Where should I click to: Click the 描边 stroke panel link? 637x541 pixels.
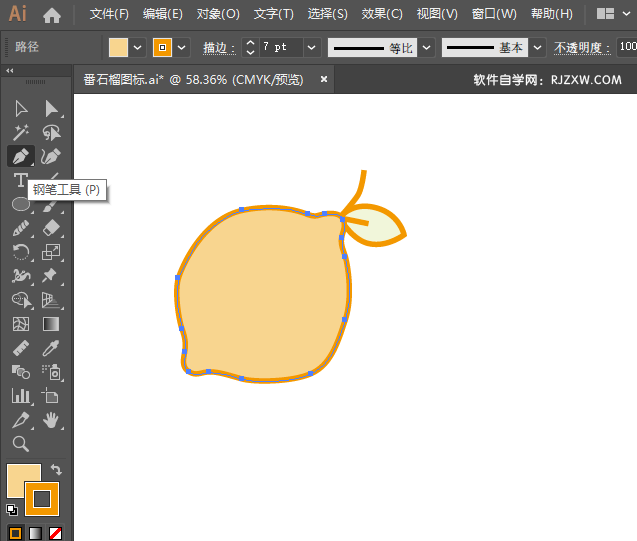(x=217, y=48)
